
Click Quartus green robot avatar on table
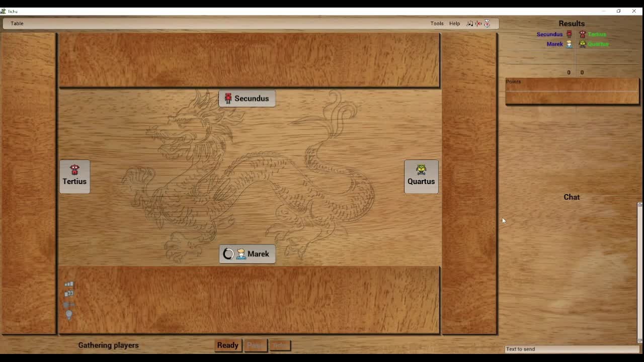421,170
